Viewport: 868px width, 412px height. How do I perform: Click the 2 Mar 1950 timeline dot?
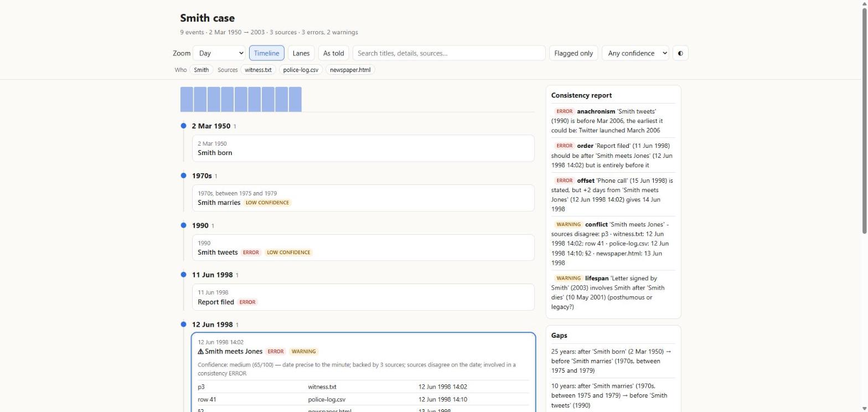click(183, 126)
